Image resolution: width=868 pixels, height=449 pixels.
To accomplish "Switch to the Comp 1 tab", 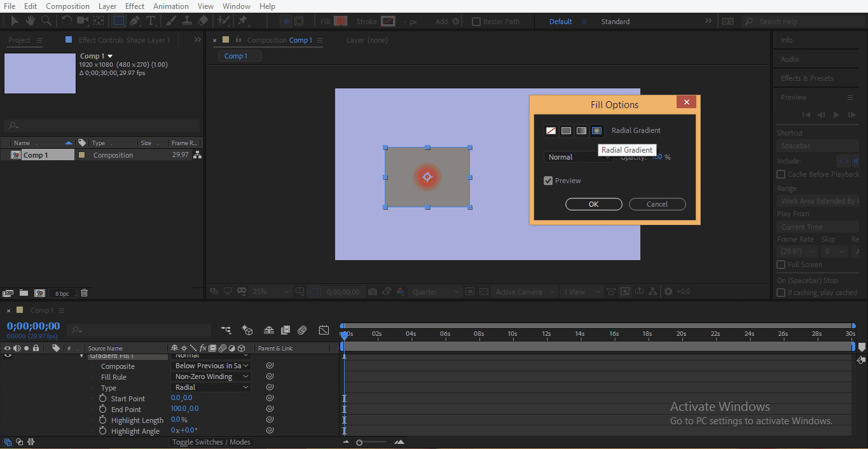I will pos(238,55).
